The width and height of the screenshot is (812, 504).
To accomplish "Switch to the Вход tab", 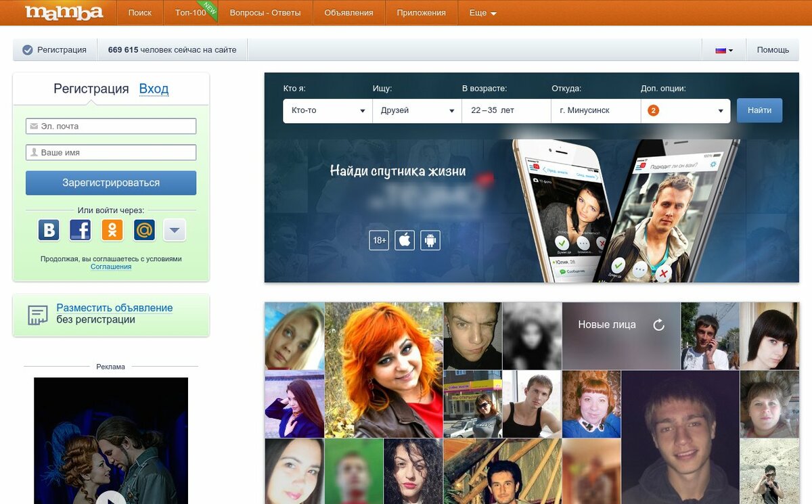I will [x=154, y=89].
